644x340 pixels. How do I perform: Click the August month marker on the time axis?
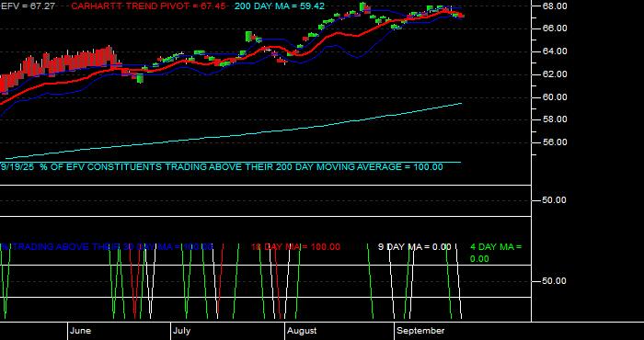click(302, 331)
